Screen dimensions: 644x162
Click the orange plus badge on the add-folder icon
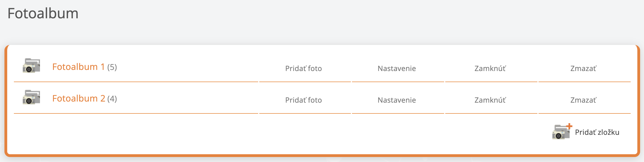569,126
